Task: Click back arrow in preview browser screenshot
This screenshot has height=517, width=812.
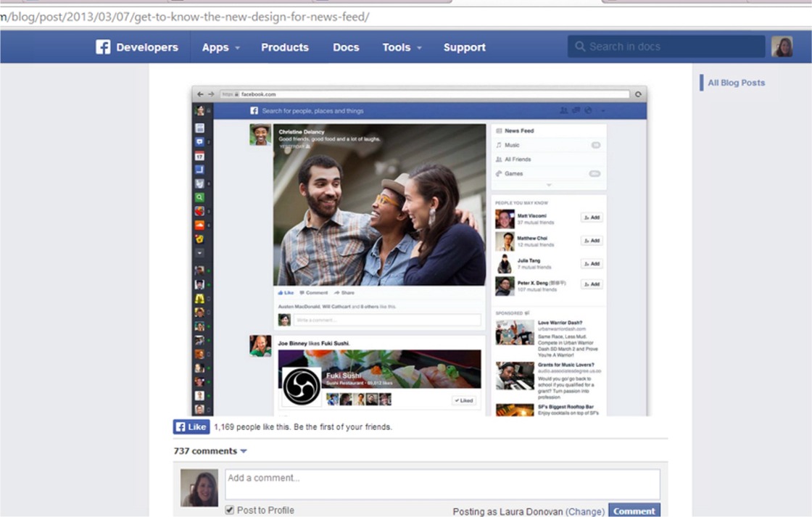Action: pos(200,94)
